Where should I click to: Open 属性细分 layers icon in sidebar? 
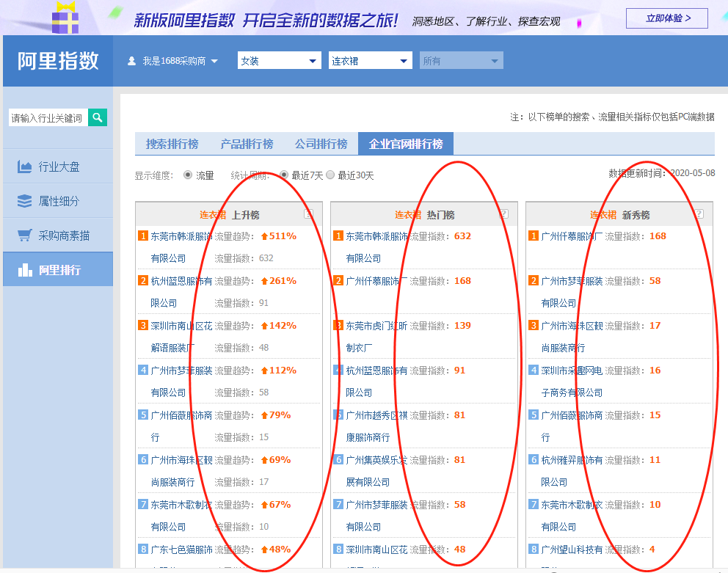pyautogui.click(x=24, y=201)
